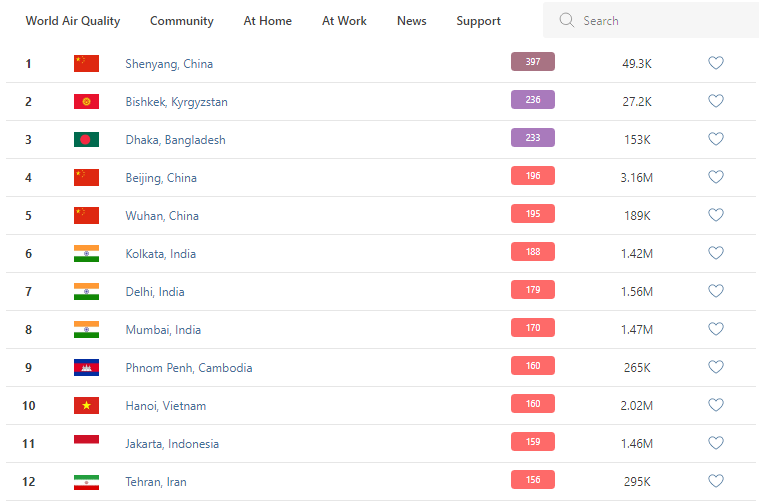The image size is (759, 502).
Task: Open the At Home menu
Action: click(x=268, y=21)
